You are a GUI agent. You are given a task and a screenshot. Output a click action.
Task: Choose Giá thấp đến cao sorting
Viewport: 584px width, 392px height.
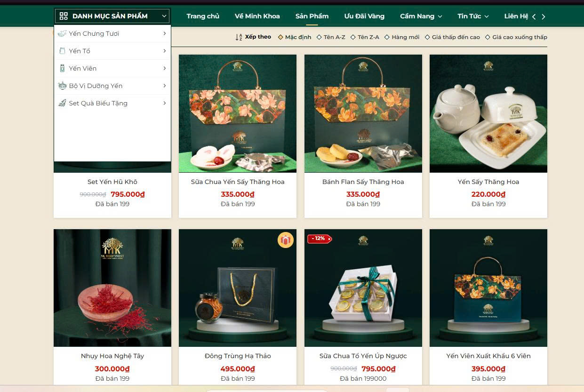pyautogui.click(x=452, y=37)
